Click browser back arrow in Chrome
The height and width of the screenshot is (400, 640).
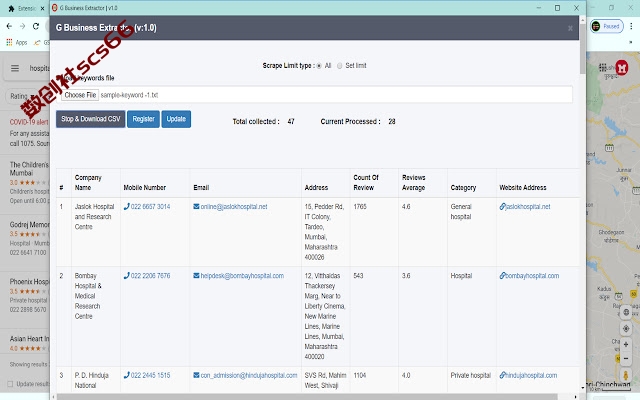(9, 26)
